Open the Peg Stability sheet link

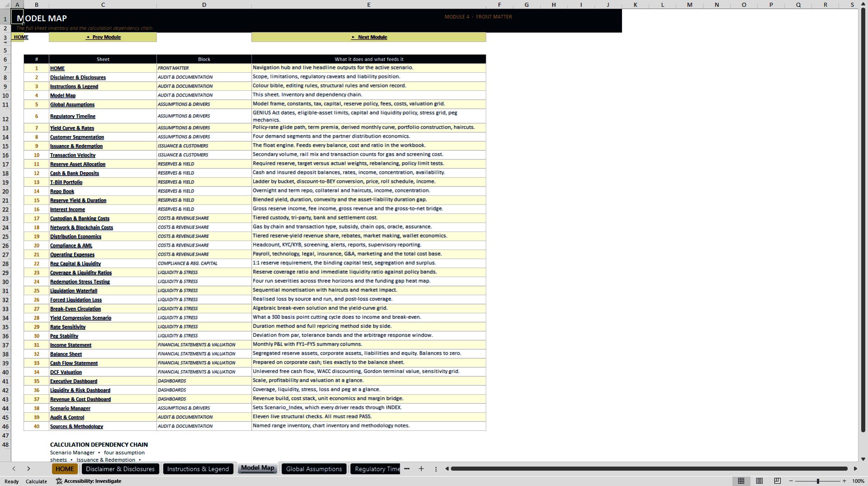pyautogui.click(x=64, y=336)
